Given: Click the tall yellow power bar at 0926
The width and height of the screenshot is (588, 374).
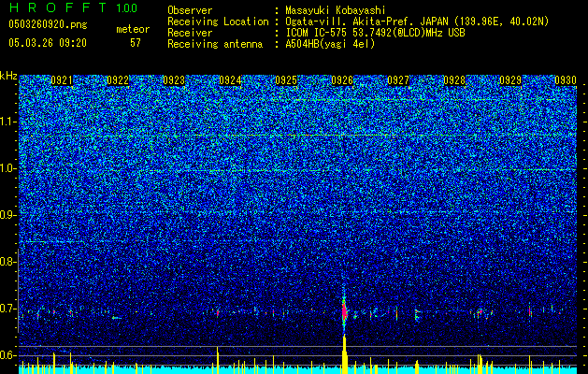Looking at the screenshot, I should [x=345, y=354].
